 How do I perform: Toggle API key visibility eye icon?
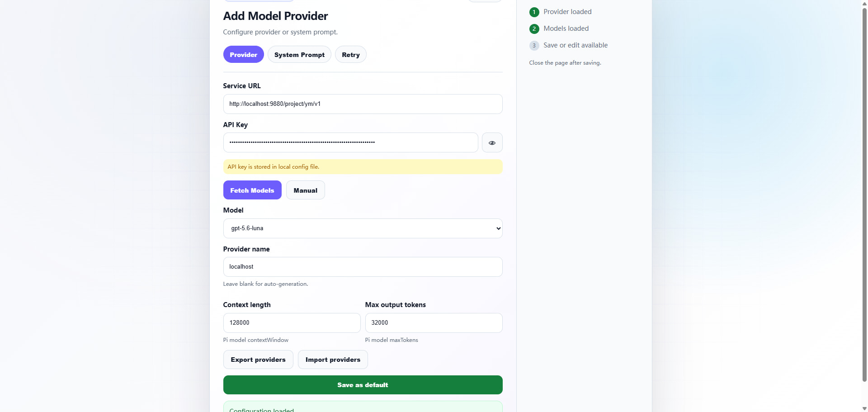point(492,142)
